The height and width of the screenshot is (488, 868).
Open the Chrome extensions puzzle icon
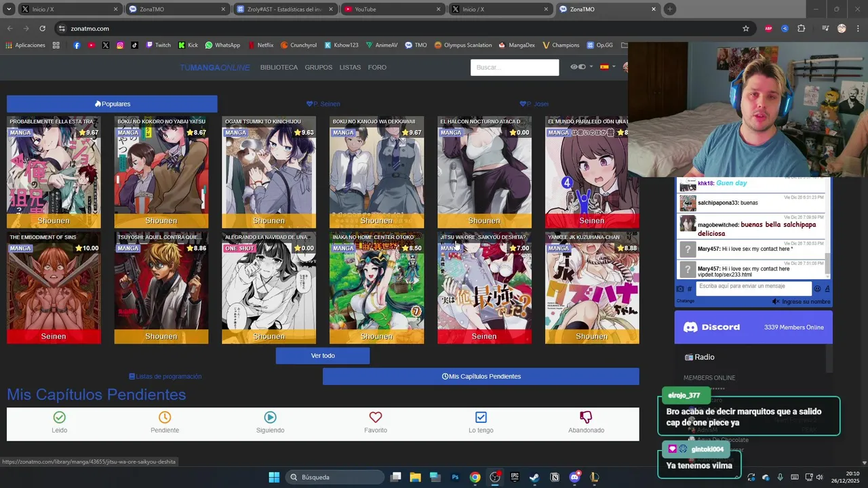pyautogui.click(x=802, y=28)
